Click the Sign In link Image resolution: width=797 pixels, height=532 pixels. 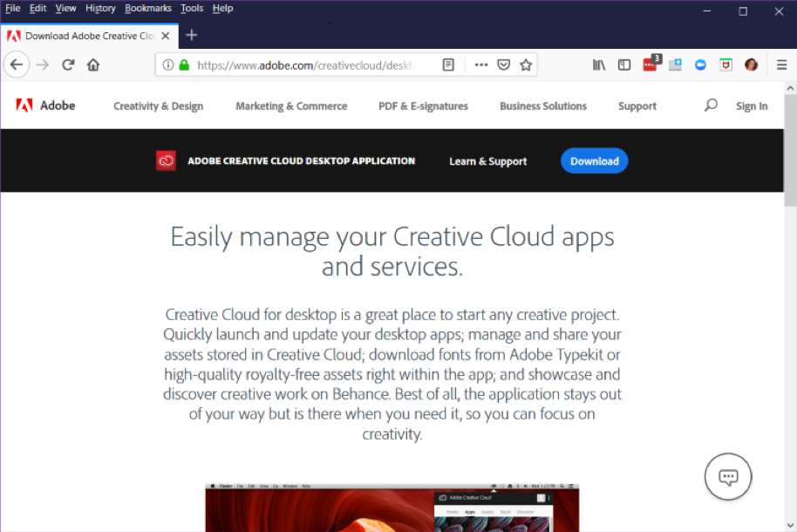(752, 106)
